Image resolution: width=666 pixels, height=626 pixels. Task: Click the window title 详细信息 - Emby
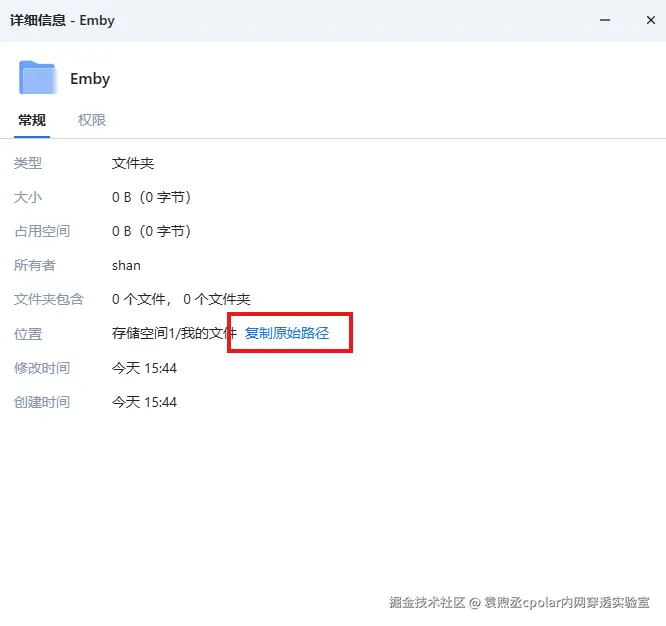point(62,20)
